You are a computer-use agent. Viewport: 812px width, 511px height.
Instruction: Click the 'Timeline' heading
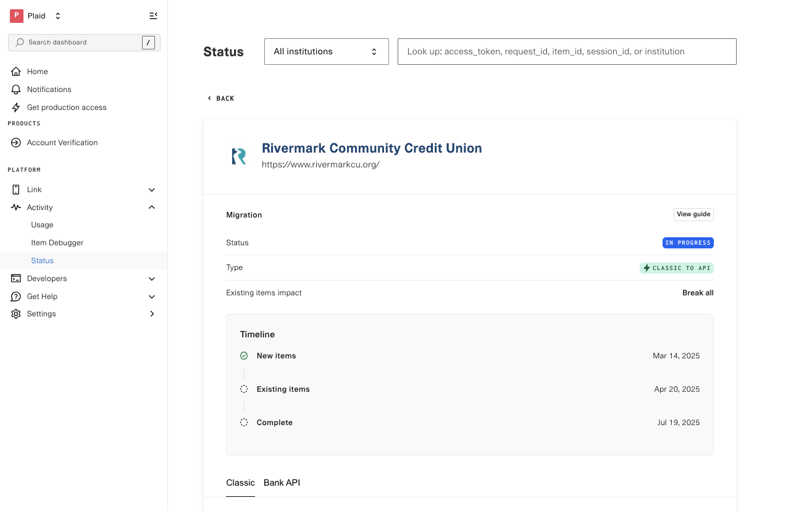point(257,334)
